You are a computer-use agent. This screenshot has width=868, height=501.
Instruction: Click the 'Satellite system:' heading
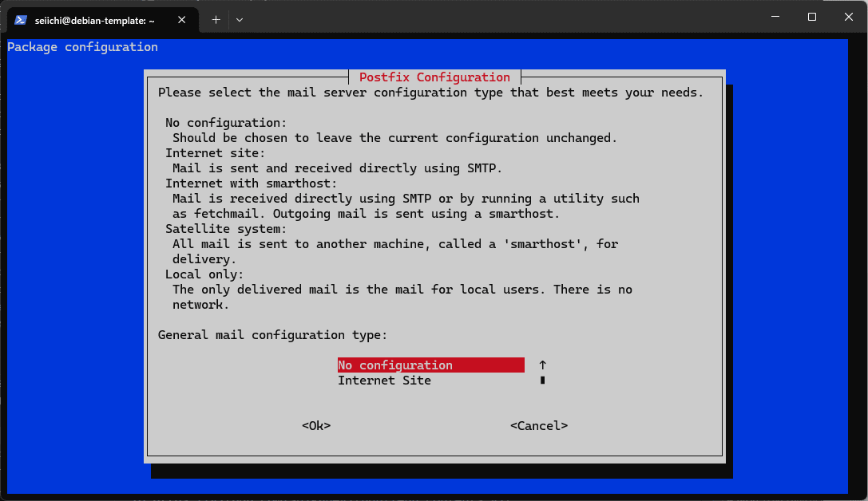click(226, 229)
